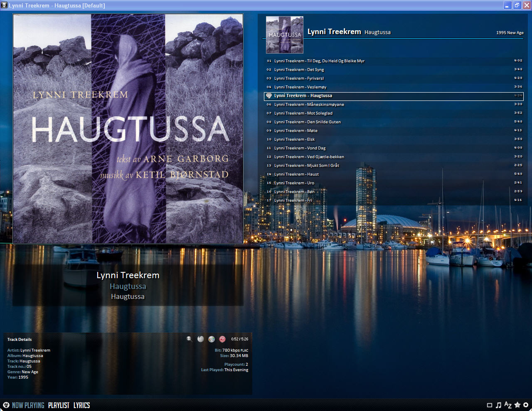Click the large Haugtussa album cover art
The width and height of the screenshot is (532, 411).
(128, 129)
